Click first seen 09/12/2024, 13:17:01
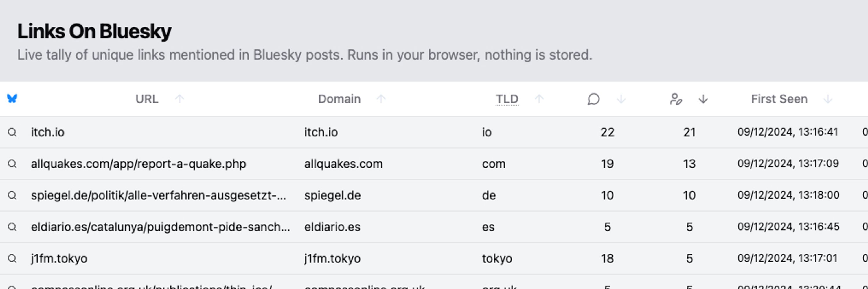868x289 pixels. (x=788, y=258)
